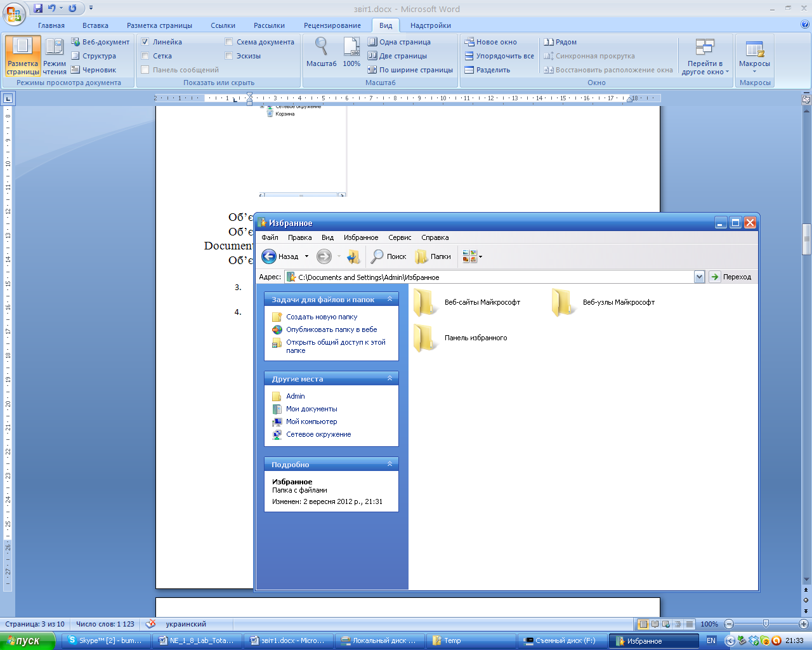Click spell check icon in status bar
Viewport: 812px width, 650px height.
pyautogui.click(x=150, y=624)
